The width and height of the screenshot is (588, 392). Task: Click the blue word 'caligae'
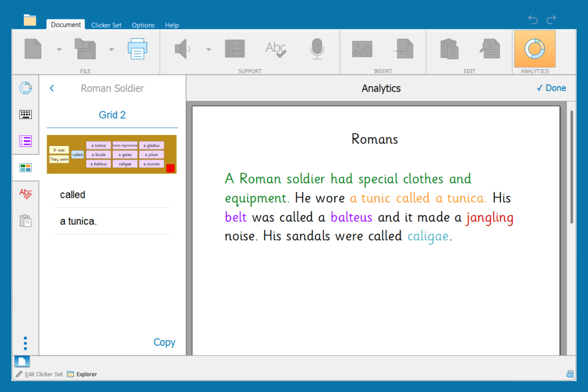tap(428, 237)
